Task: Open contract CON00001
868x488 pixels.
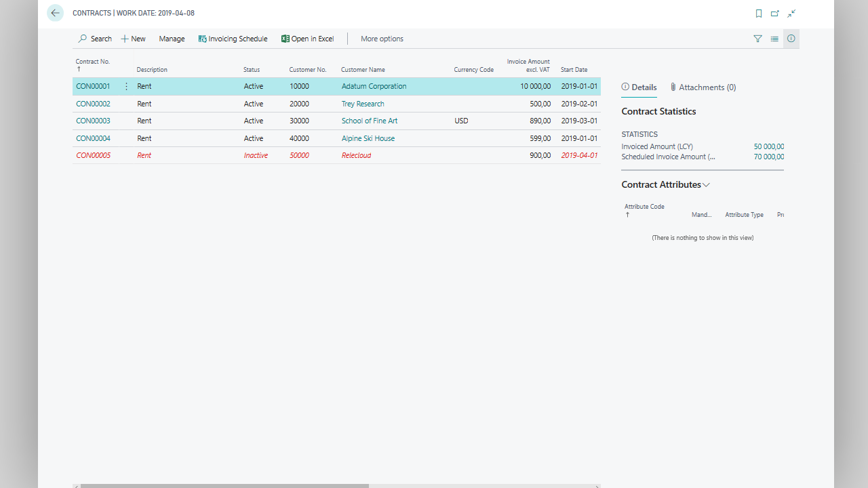Action: point(93,87)
